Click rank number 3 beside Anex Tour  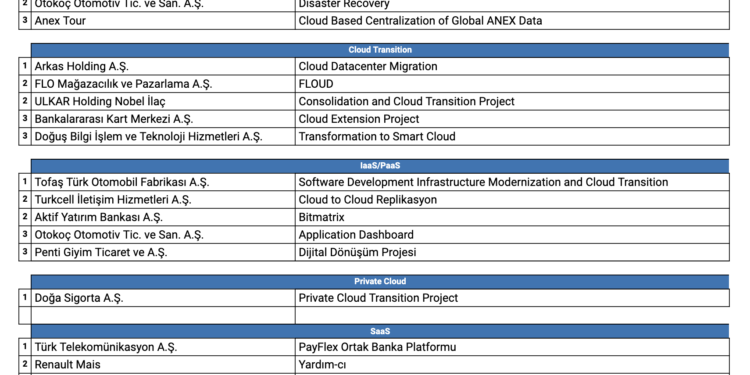click(25, 21)
